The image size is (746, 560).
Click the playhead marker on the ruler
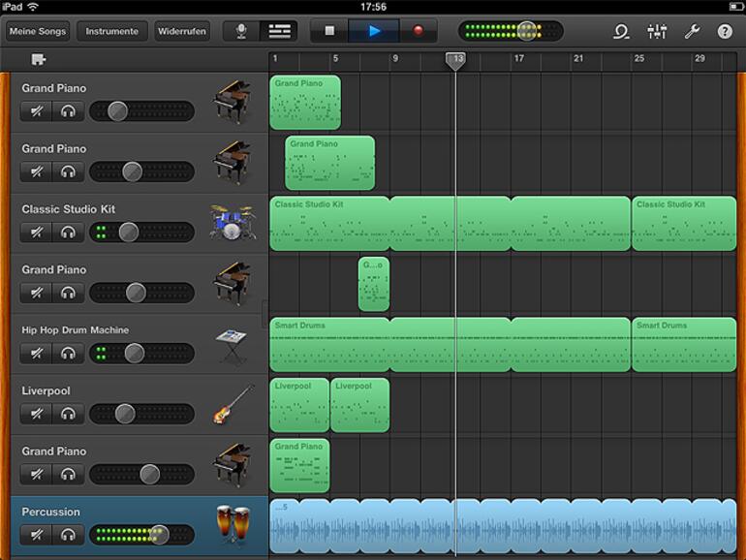point(455,60)
